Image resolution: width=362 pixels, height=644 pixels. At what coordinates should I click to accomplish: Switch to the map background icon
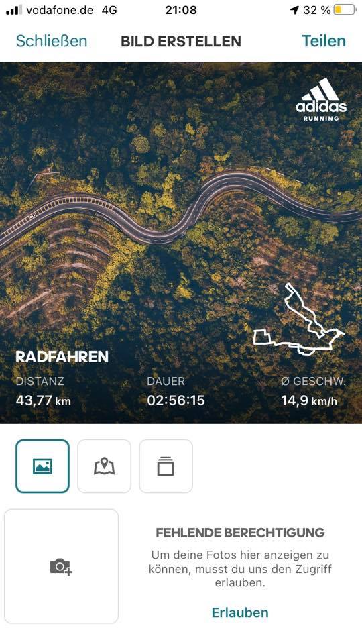click(105, 466)
